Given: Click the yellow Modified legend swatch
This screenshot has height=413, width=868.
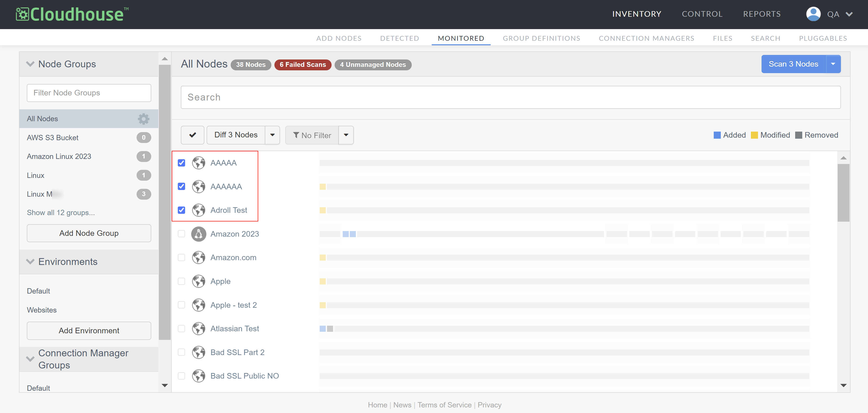Looking at the screenshot, I should tap(754, 135).
